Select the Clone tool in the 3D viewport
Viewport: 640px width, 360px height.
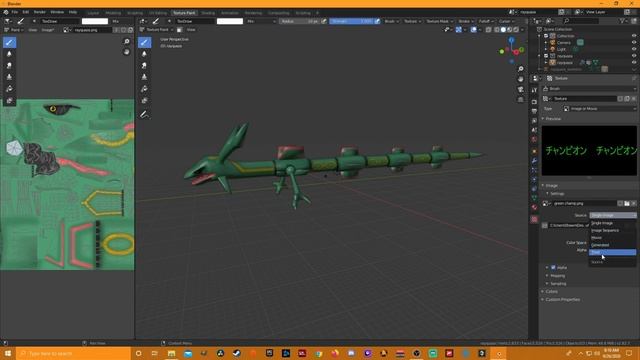tap(144, 77)
